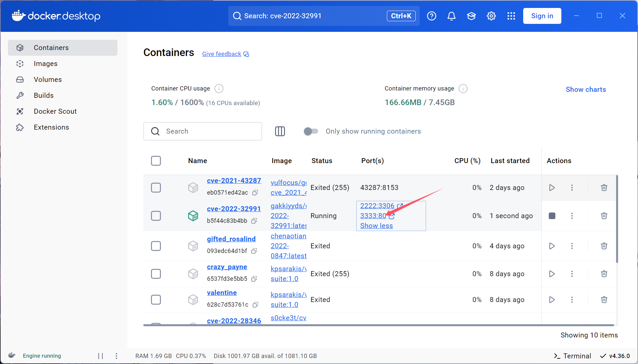
Task: Delete the cve-2021-43287 container
Action: click(x=604, y=188)
